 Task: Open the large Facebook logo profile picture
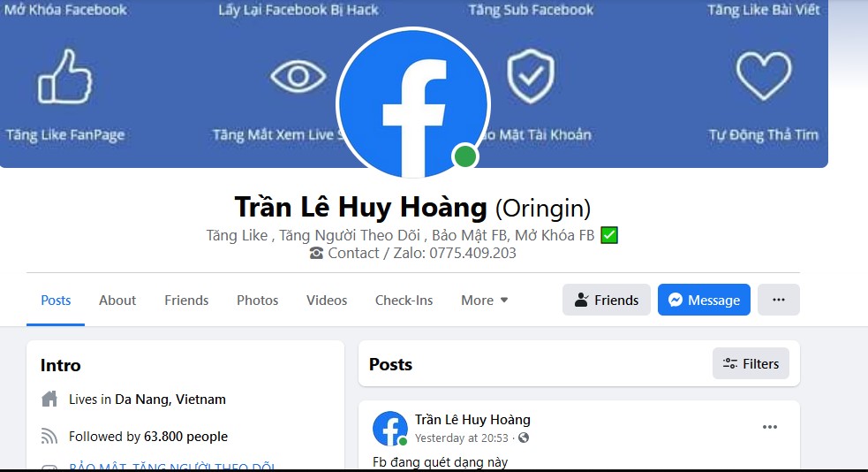coord(413,104)
